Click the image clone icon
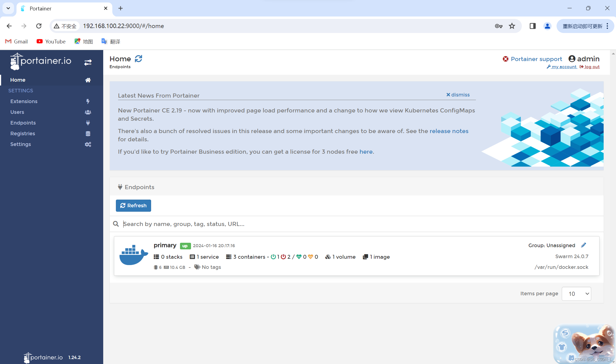Screen dimensions: 616x364 point(365,257)
